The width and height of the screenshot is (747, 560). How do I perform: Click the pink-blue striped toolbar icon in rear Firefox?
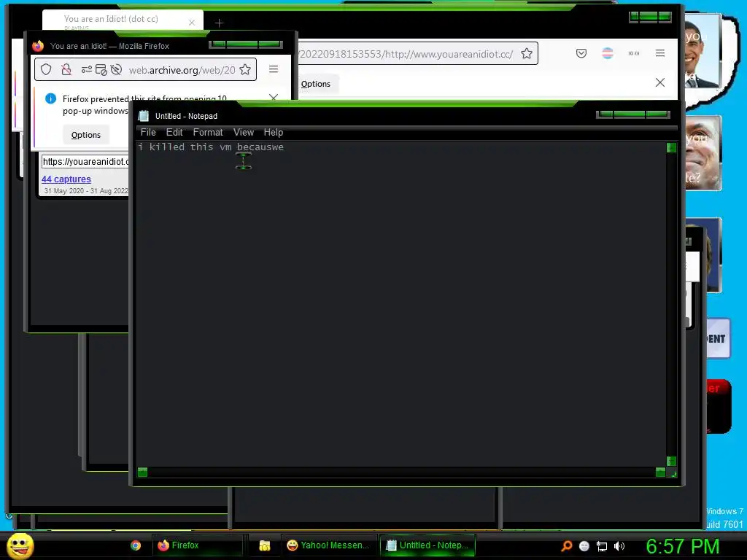pos(608,52)
